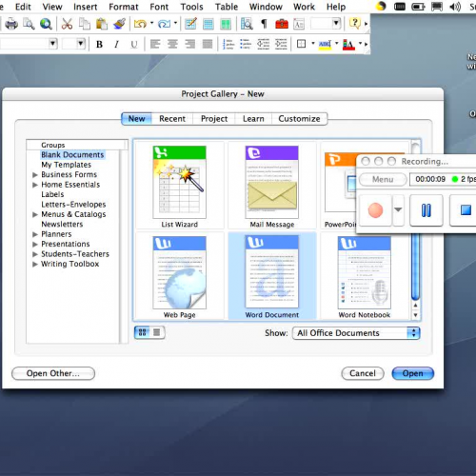
Task: Click the Print icon in toolbar
Action: tap(11, 24)
